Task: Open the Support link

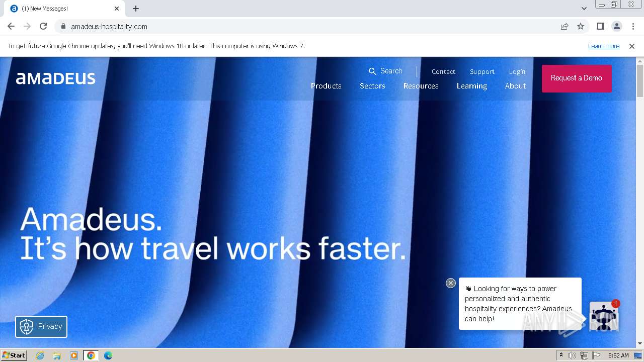Action: 482,71
